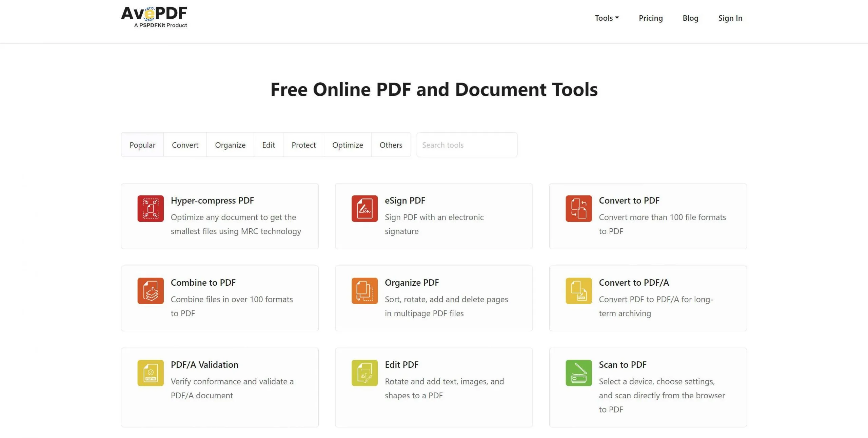Visit the Blog page
Viewport: 868px width, 438px height.
[690, 18]
